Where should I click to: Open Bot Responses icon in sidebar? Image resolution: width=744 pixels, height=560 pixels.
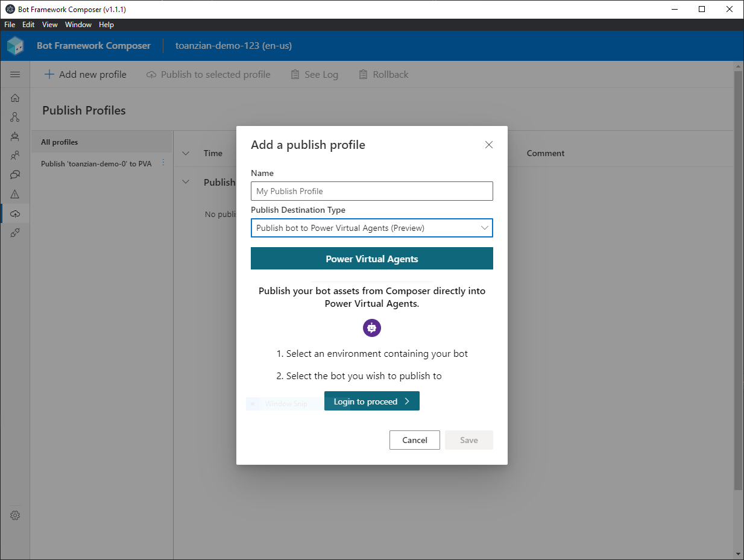point(15,136)
